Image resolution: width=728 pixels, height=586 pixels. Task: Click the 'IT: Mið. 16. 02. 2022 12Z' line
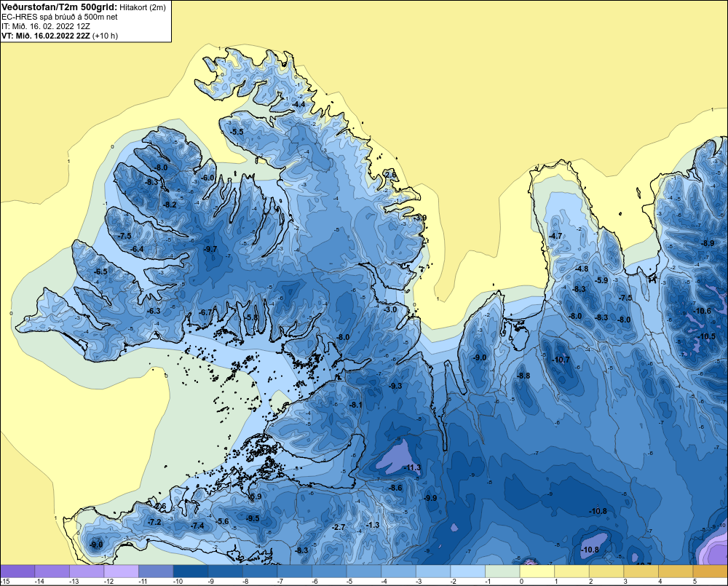45,26
